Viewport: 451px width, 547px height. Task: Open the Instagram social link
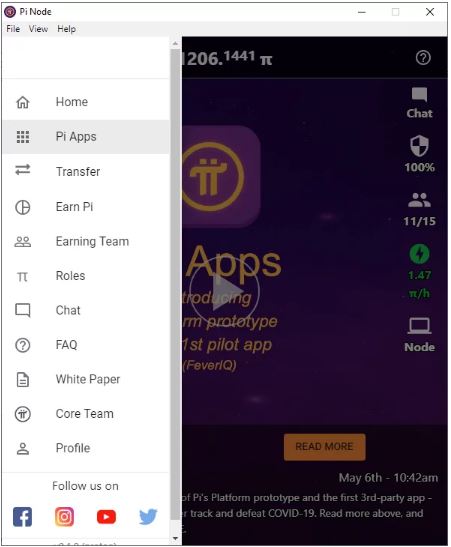[65, 517]
